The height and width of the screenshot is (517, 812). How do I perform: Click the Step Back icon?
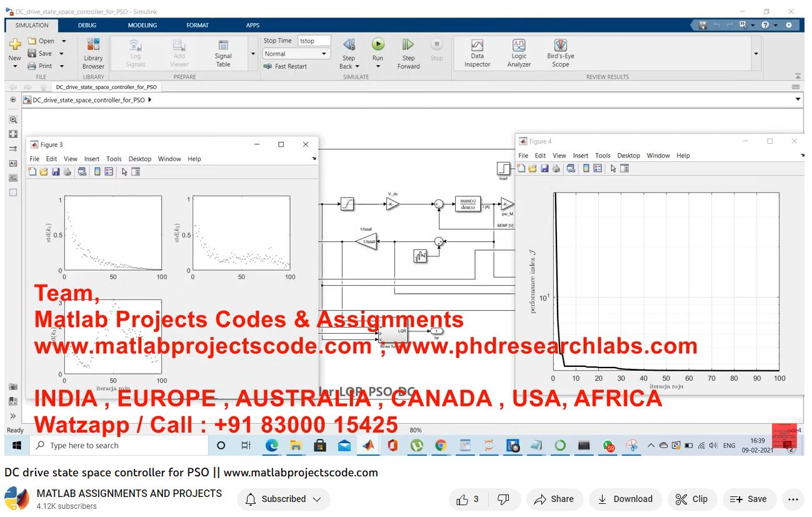pos(349,45)
